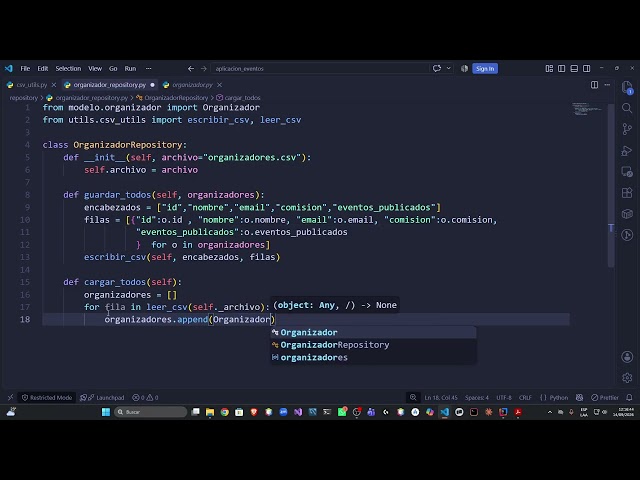Screen dimensions: 640x480
Task: Click Spaces: 4 indentation setting
Action: 477,398
